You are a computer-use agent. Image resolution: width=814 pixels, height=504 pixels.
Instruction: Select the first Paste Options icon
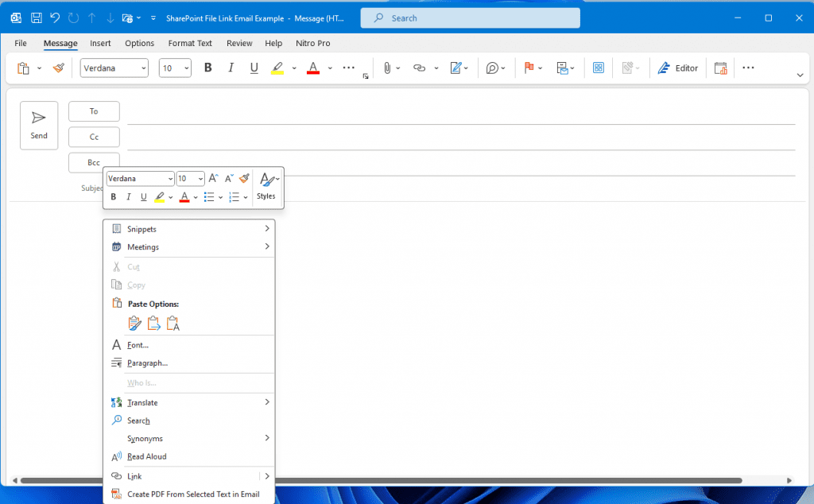(134, 323)
